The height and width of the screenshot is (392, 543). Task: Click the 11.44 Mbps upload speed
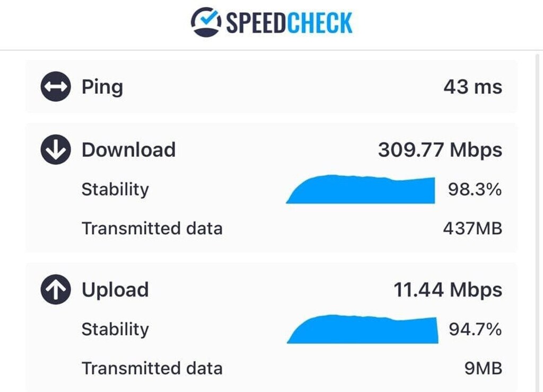point(448,290)
